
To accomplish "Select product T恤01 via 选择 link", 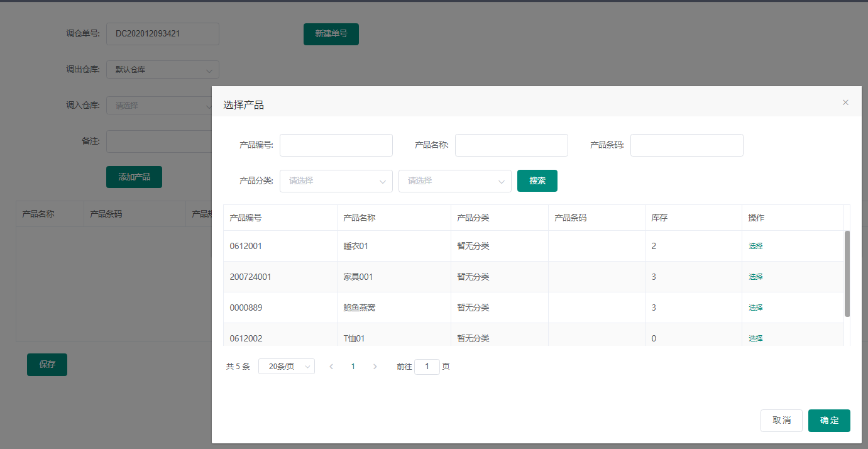I will 755,338.
